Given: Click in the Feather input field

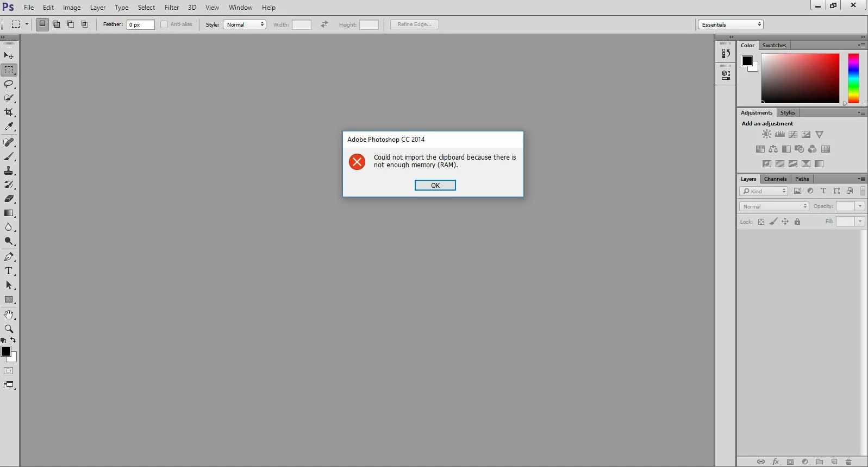Looking at the screenshot, I should tap(141, 24).
